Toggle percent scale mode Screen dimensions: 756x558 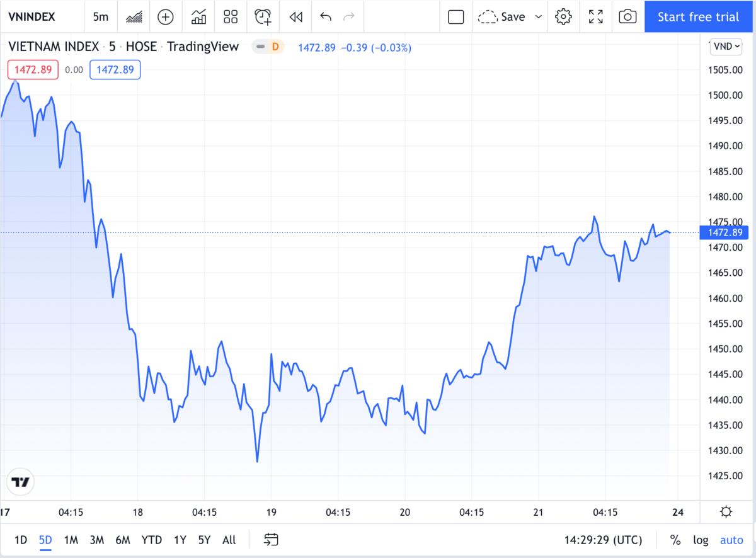(675, 540)
